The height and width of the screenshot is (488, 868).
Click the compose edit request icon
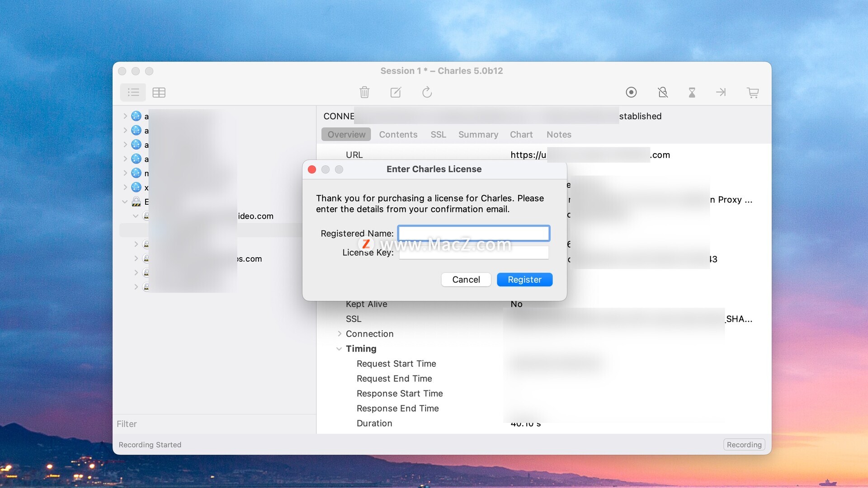click(x=396, y=93)
